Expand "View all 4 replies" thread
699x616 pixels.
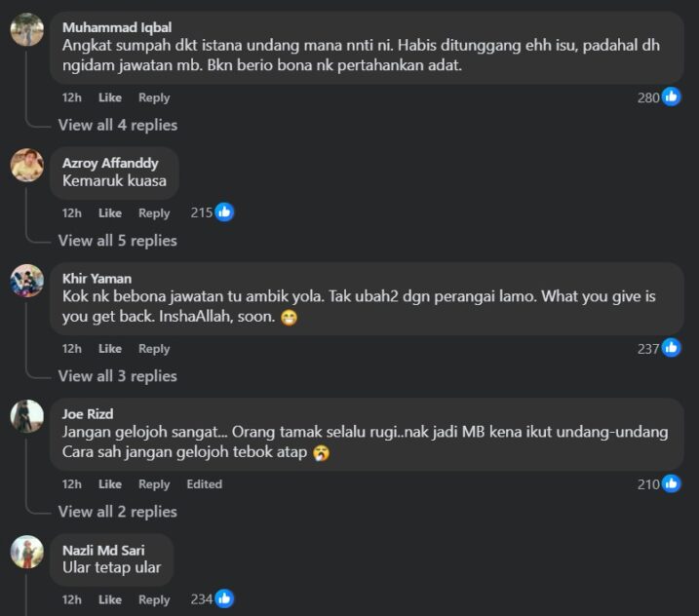(x=117, y=125)
